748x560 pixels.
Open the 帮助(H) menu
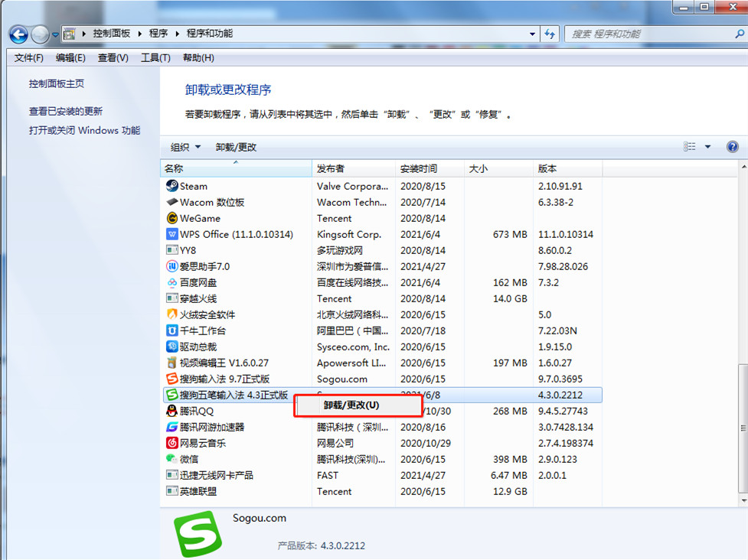[x=198, y=57]
